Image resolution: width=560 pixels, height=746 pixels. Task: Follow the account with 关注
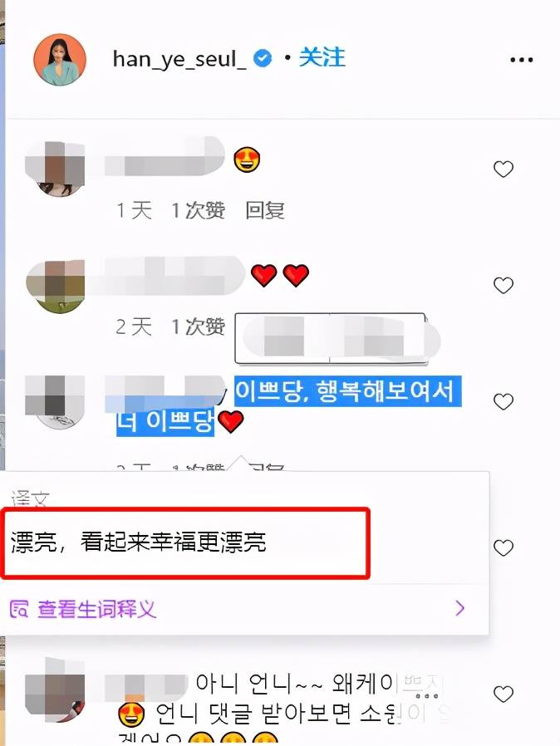[322, 57]
